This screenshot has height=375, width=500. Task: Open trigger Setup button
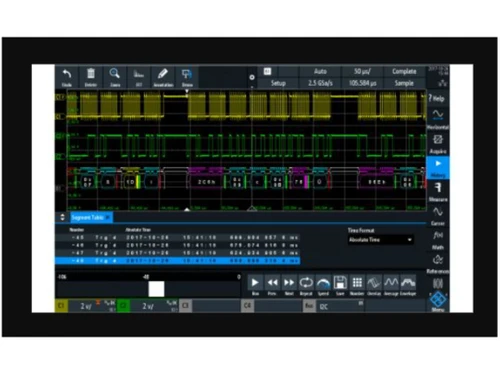pyautogui.click(x=278, y=83)
